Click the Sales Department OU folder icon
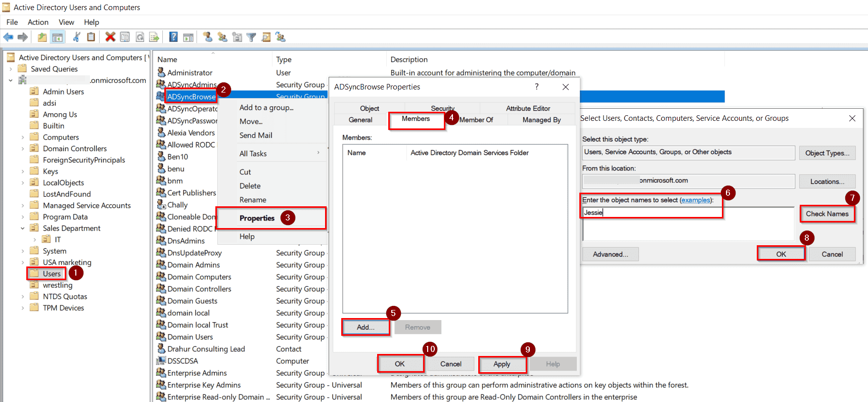 [34, 228]
